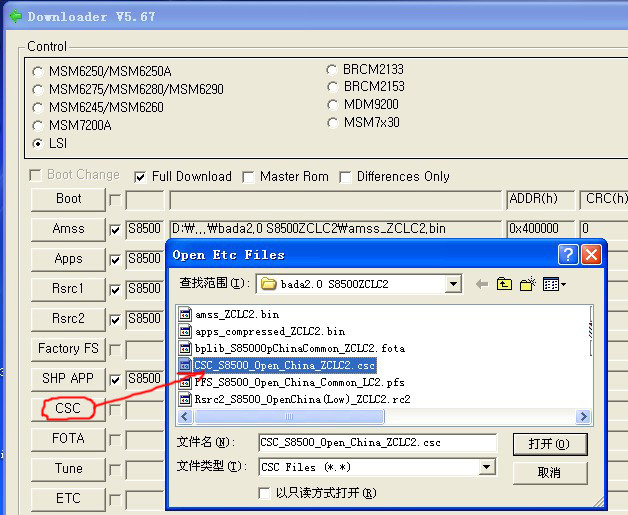Screen dimensions: 628x515
Task: Toggle the checkbox next to Apps
Action: pyautogui.click(x=115, y=260)
